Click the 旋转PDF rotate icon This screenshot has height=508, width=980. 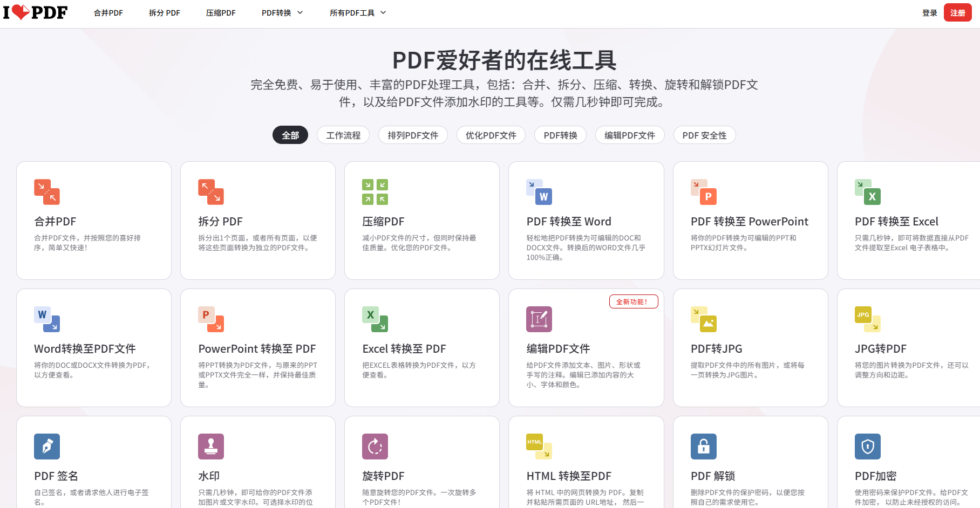(375, 447)
